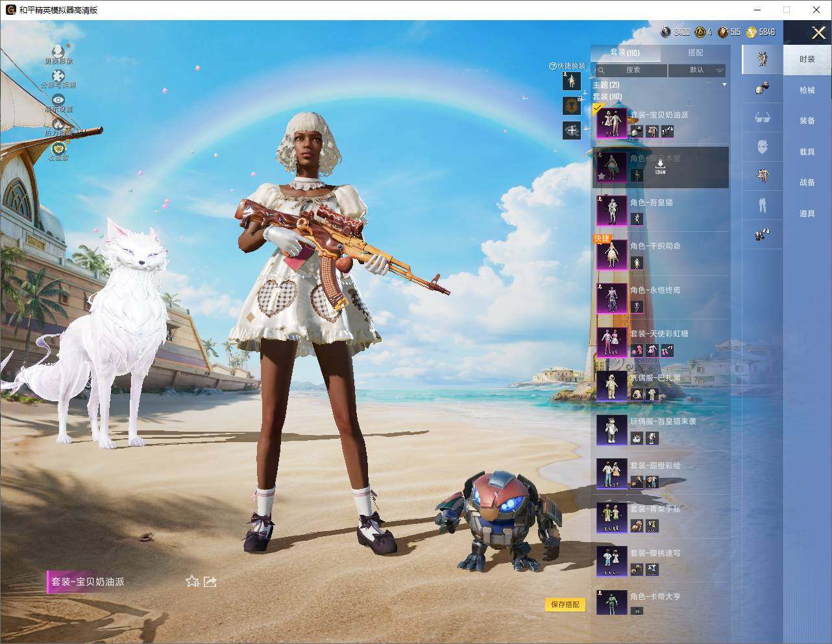The height and width of the screenshot is (644, 832).
Task: Collapse the 主题(21) section arrow
Action: 724,85
